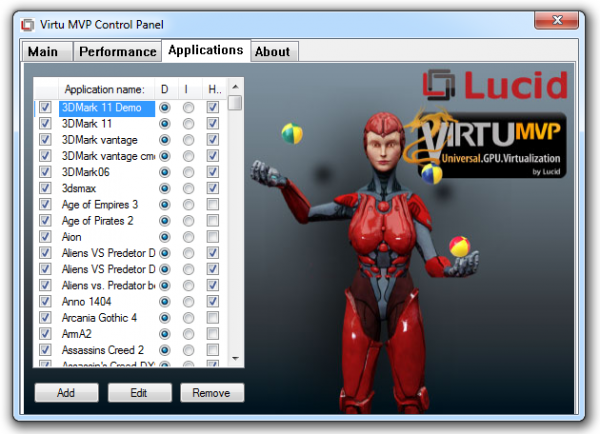Select I mode radio for 3DMark 11
Screen dimensions: 600x434
(188, 124)
